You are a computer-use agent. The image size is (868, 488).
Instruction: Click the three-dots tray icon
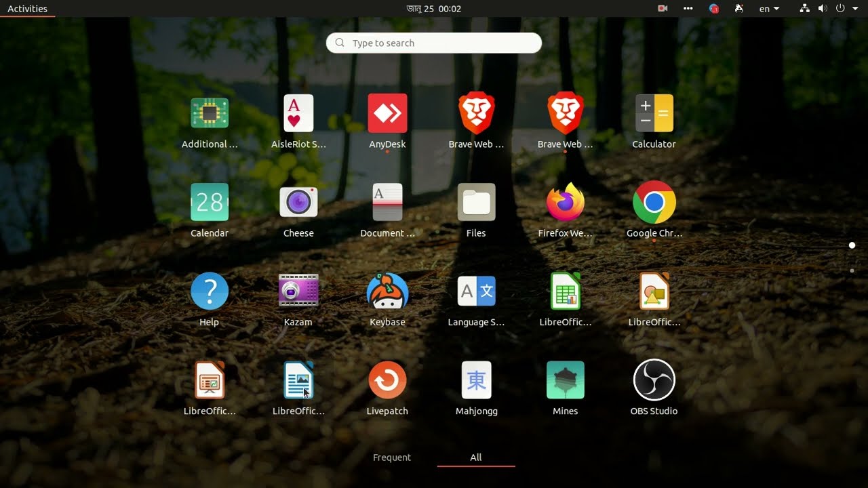688,9
